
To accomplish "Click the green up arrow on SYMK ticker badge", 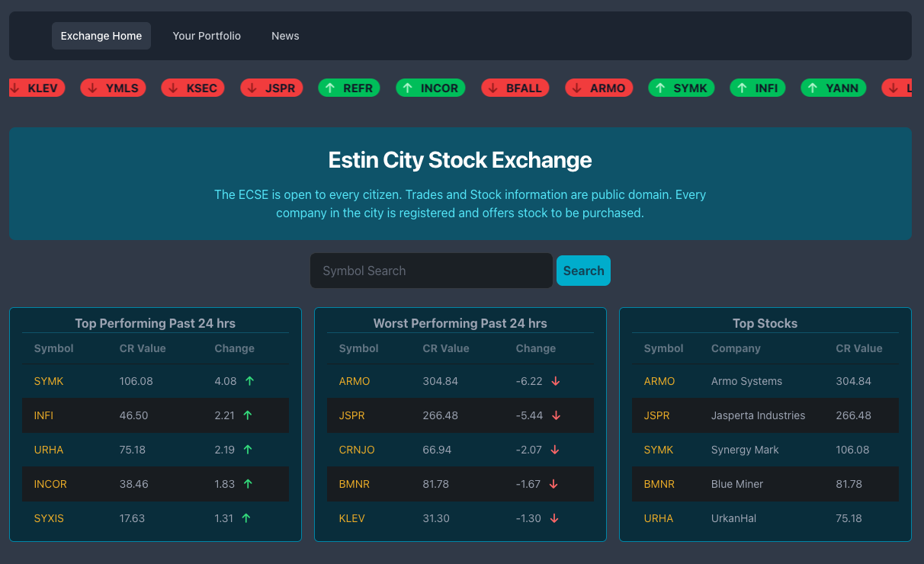I will coord(660,88).
